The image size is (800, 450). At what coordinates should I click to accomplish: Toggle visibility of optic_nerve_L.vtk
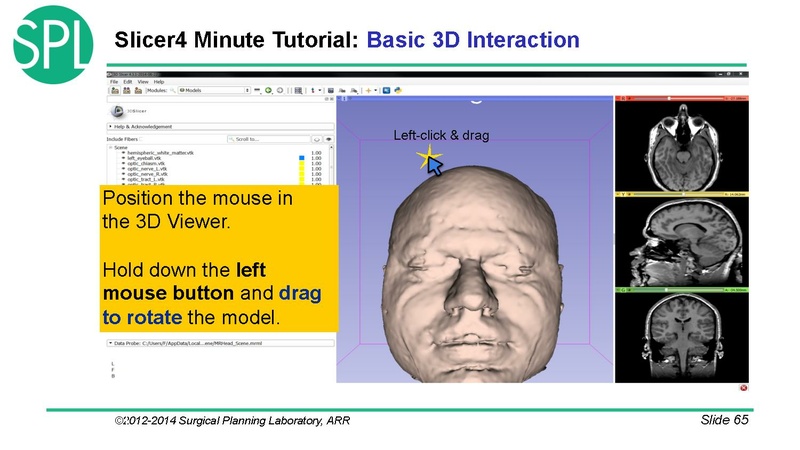[123, 169]
